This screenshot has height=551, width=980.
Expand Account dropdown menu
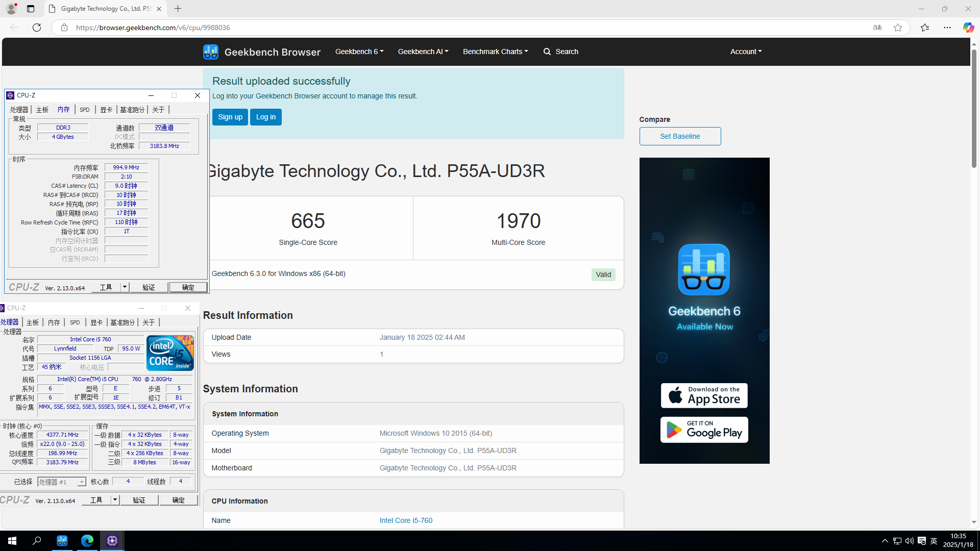point(746,52)
